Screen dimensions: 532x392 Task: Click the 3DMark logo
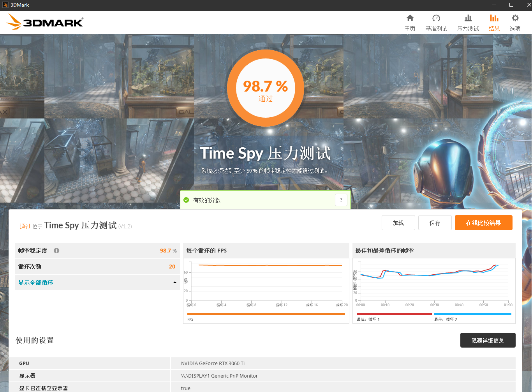45,22
